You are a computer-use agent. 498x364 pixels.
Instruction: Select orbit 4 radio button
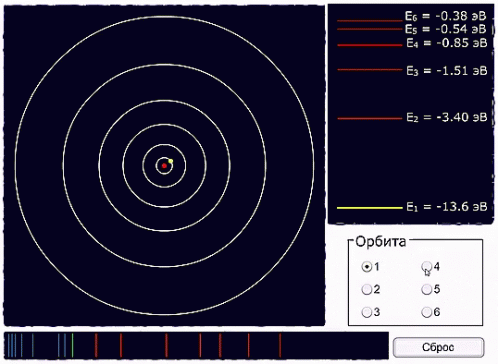click(x=427, y=266)
